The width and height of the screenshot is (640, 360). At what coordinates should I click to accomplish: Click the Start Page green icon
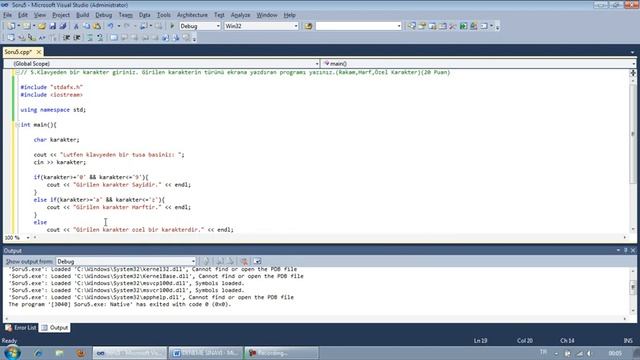point(463,26)
